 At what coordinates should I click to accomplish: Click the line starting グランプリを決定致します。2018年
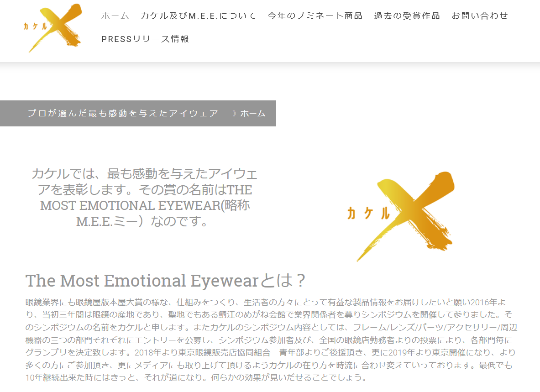[270, 352]
